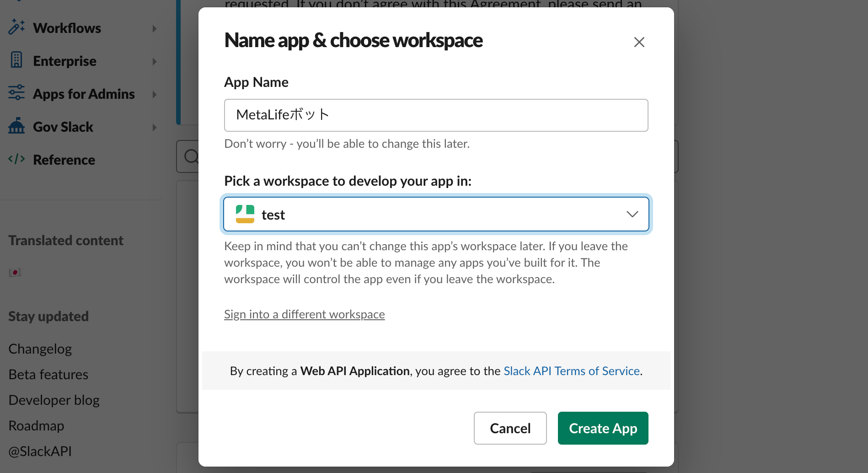Click the Apps for Admins sliders icon
This screenshot has width=868, height=473.
16,93
